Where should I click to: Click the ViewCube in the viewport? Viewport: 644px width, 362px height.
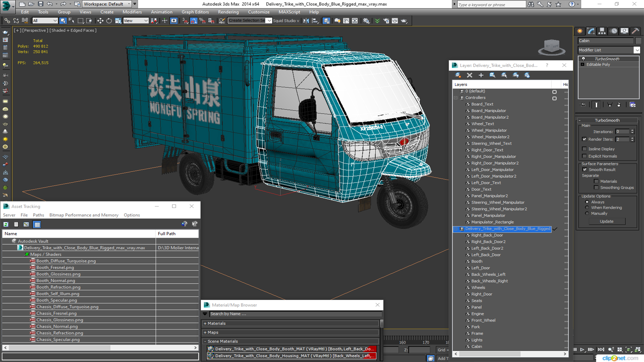[x=552, y=47]
